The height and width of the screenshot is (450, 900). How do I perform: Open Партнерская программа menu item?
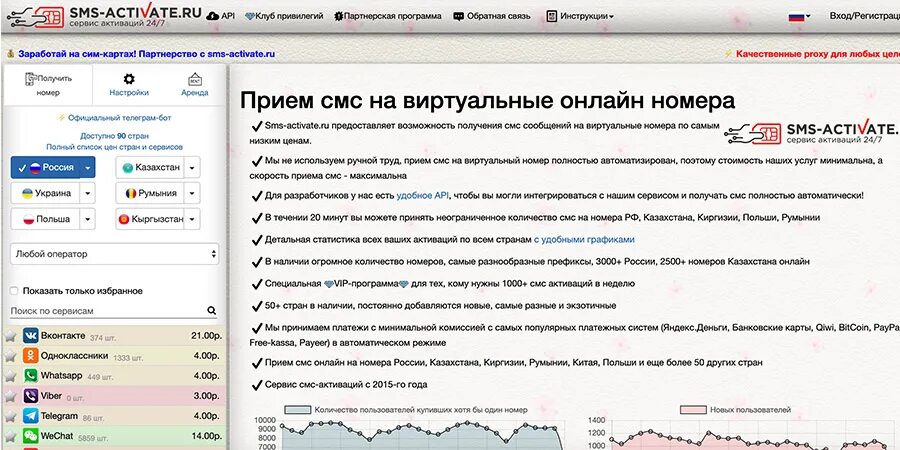[x=388, y=16]
